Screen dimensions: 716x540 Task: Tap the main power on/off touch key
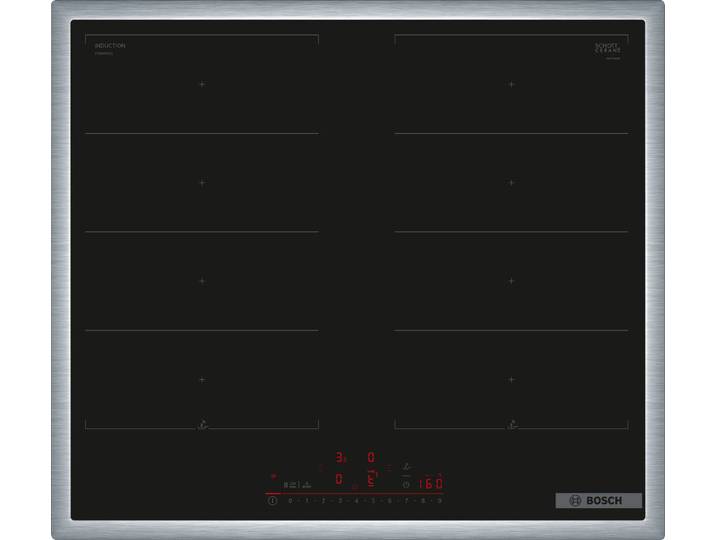pyautogui.click(x=273, y=501)
